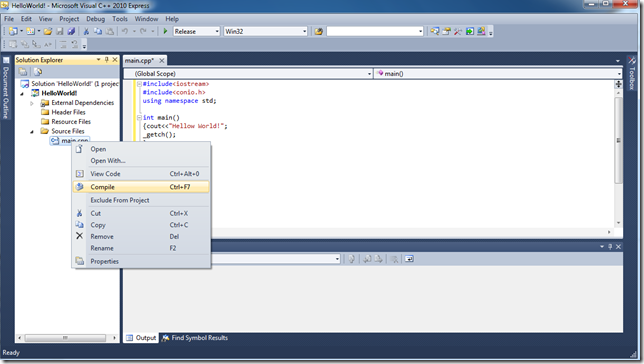
Task: Click the Paste toolbar icon
Action: tap(110, 31)
